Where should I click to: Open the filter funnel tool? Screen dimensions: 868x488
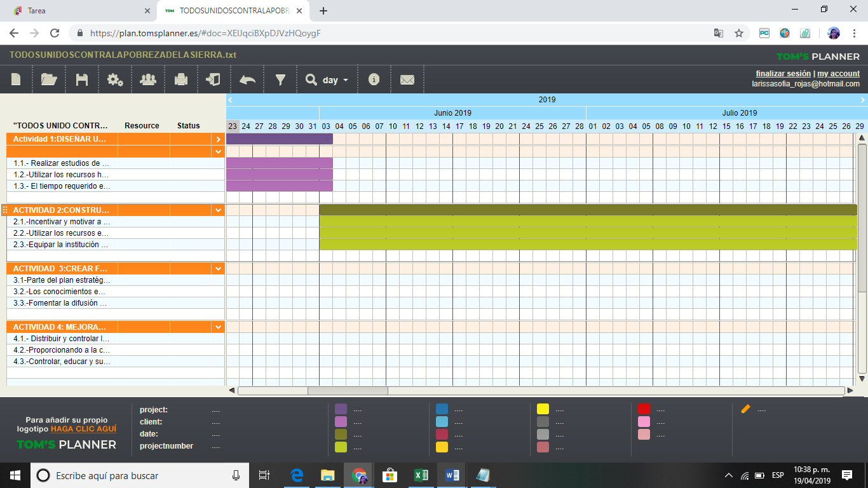pyautogui.click(x=280, y=79)
